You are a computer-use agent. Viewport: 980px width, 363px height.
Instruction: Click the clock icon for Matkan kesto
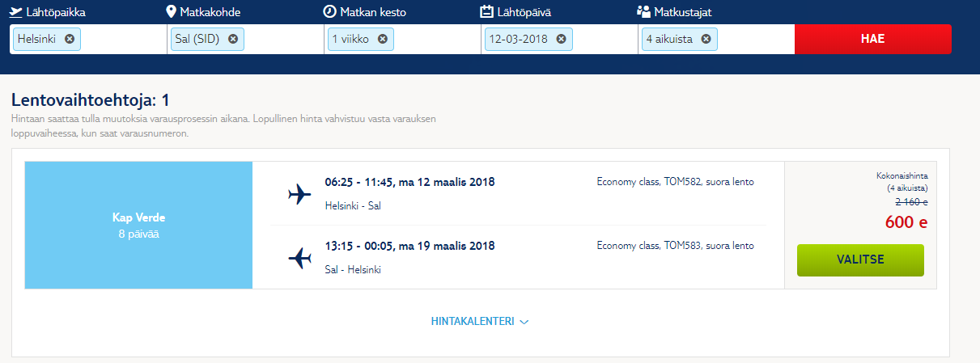tap(329, 12)
